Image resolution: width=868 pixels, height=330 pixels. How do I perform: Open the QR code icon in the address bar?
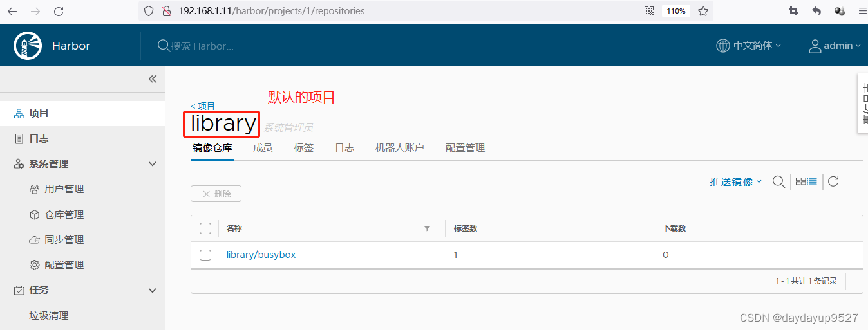649,11
